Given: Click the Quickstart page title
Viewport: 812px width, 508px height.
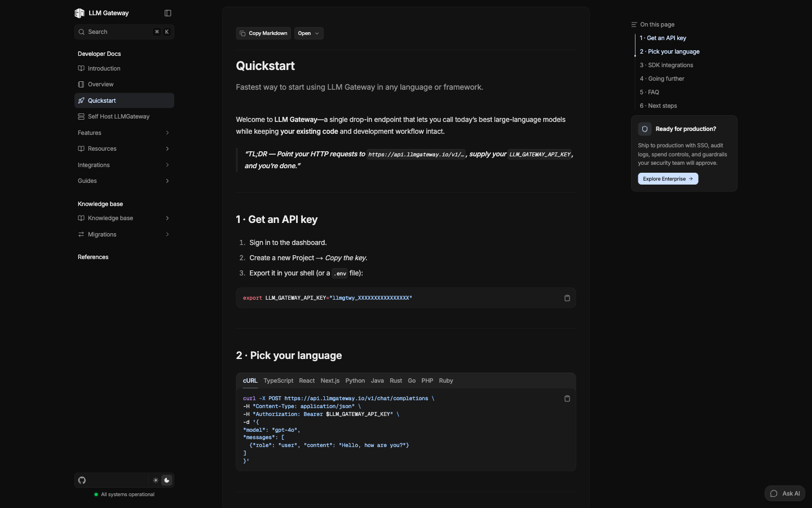Looking at the screenshot, I should coord(266,66).
